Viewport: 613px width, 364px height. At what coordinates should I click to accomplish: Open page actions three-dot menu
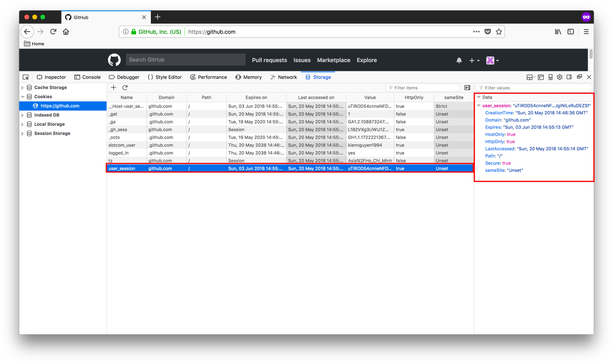[x=476, y=32]
